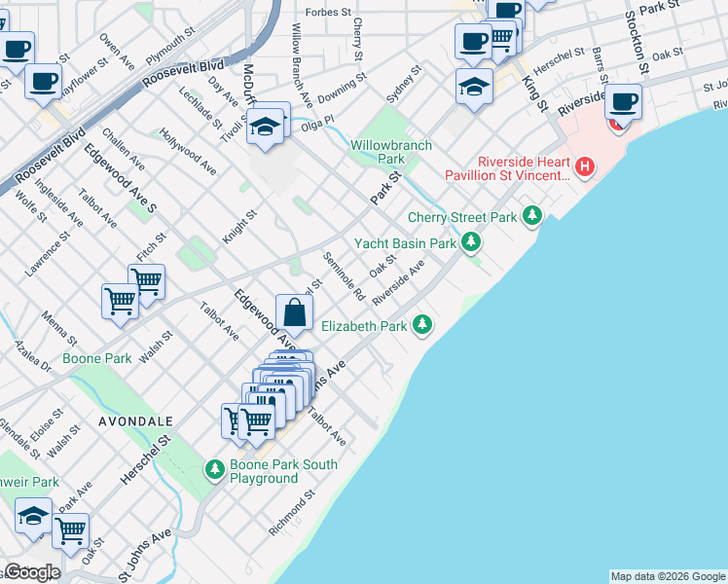
Task: Click the grocery cart marker above Menna St
Action: tap(120, 303)
